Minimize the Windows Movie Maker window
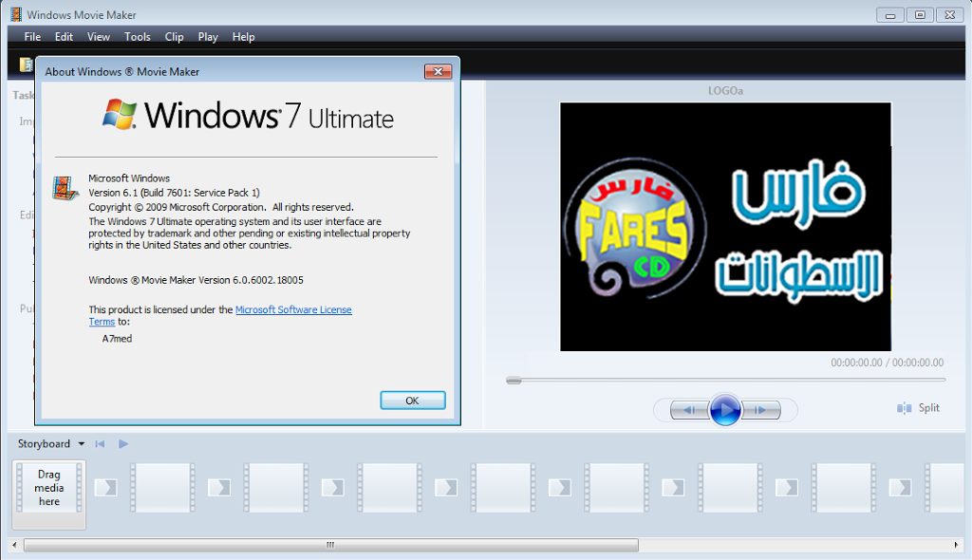The width and height of the screenshot is (972, 560). pyautogui.click(x=890, y=15)
